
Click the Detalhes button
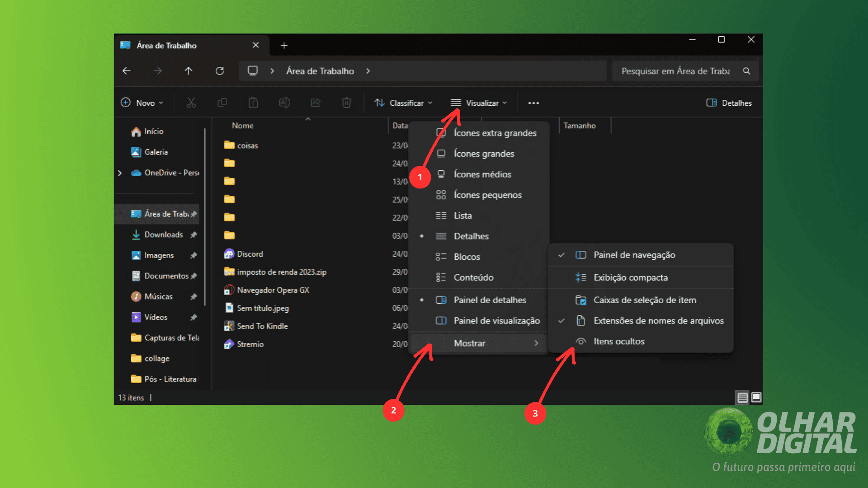pos(728,103)
